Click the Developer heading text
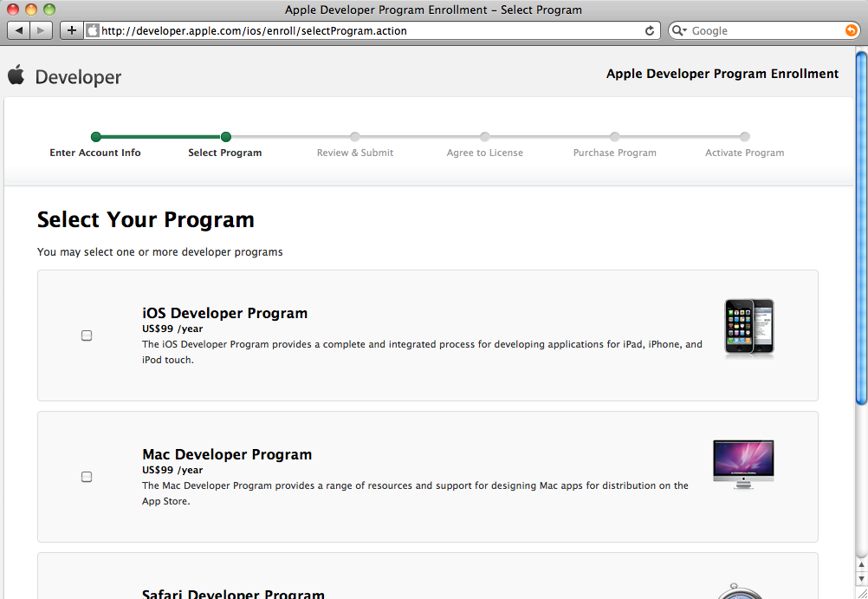 pos(78,77)
